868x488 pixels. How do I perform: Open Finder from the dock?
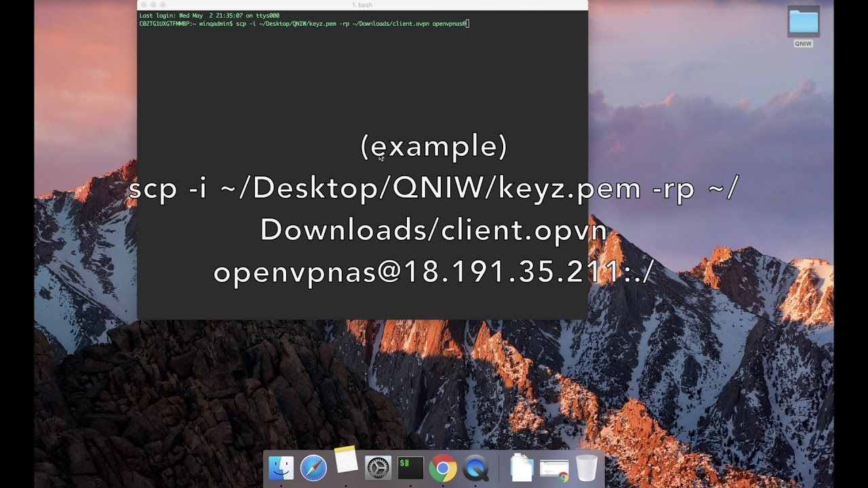[x=281, y=468]
